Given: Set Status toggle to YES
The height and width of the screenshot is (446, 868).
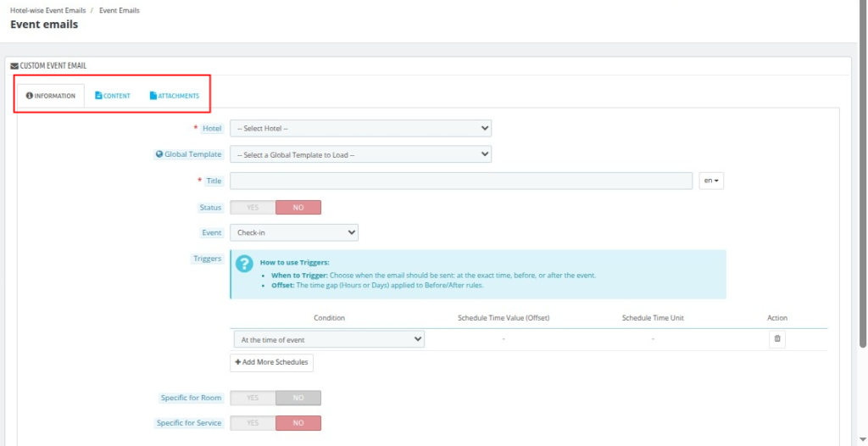Looking at the screenshot, I should [253, 208].
